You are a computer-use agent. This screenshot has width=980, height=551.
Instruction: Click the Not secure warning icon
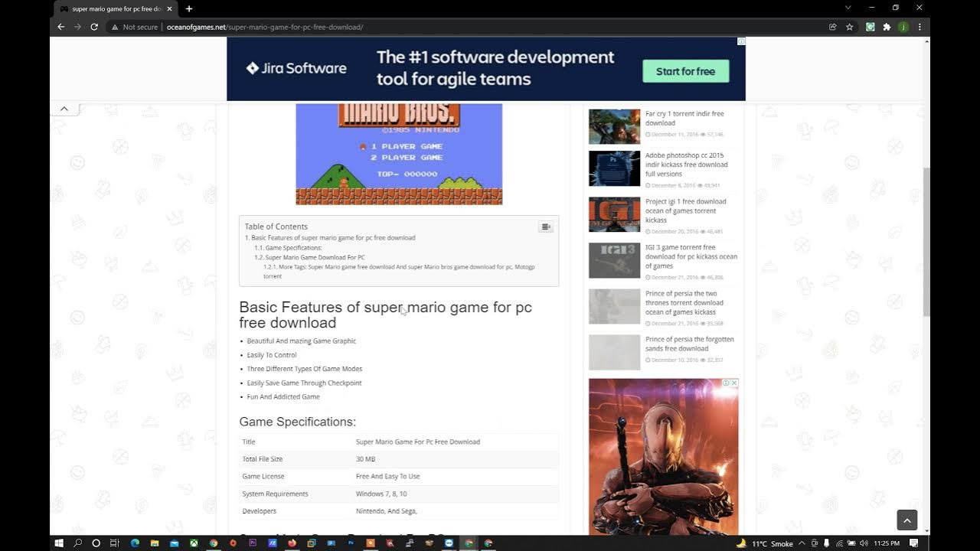tap(115, 27)
